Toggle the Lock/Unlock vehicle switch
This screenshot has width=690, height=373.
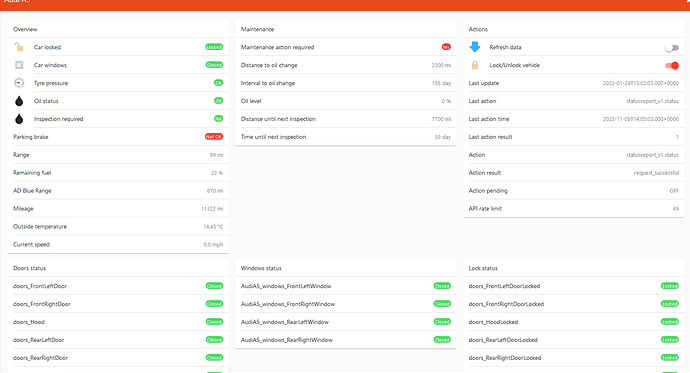pos(672,66)
